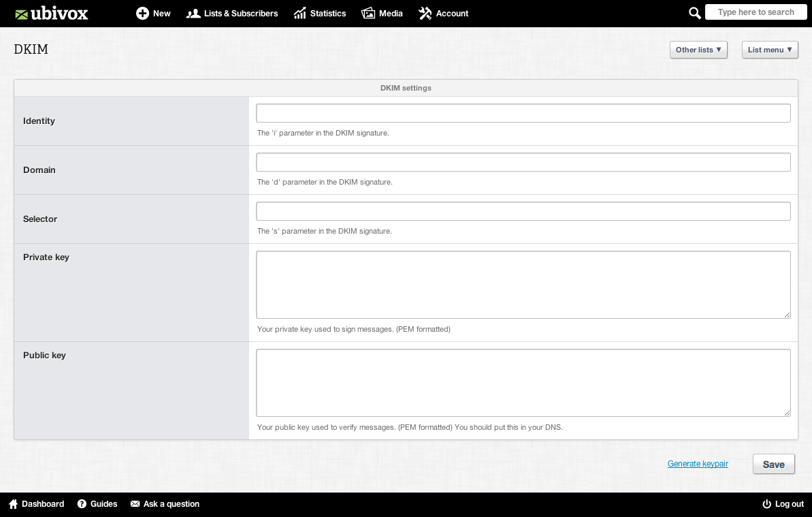812x517 pixels.
Task: Click the ubivox wordmark
Action: coord(59,14)
